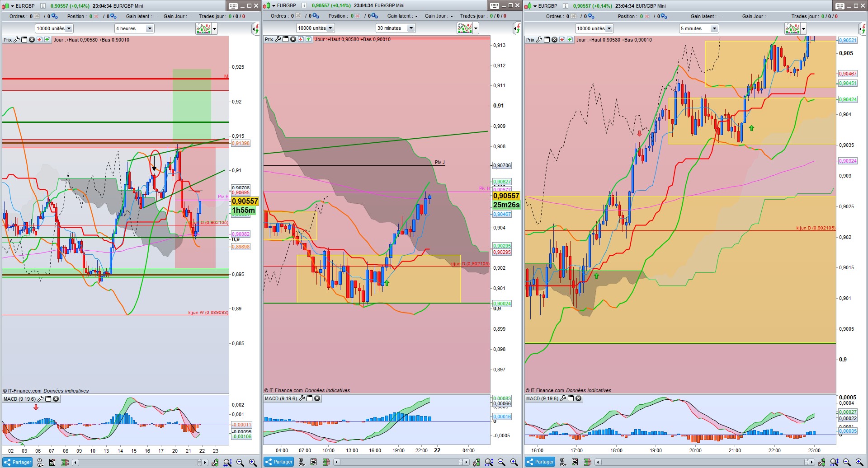The height and width of the screenshot is (468, 868).
Task: Click the instrument info icon beside the left EURGBP
Action: (42, 6)
